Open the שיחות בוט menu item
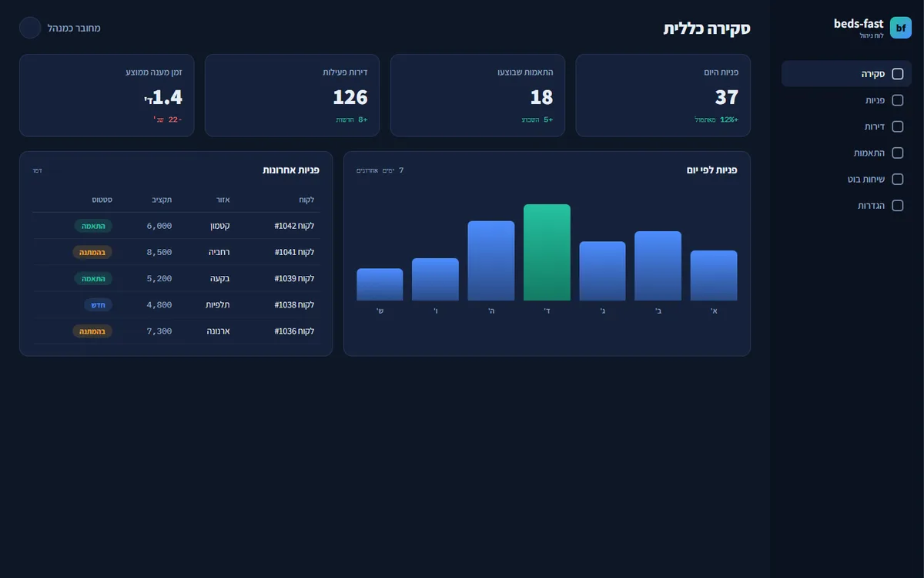Viewport: 924px width, 578px height. [x=847, y=179]
